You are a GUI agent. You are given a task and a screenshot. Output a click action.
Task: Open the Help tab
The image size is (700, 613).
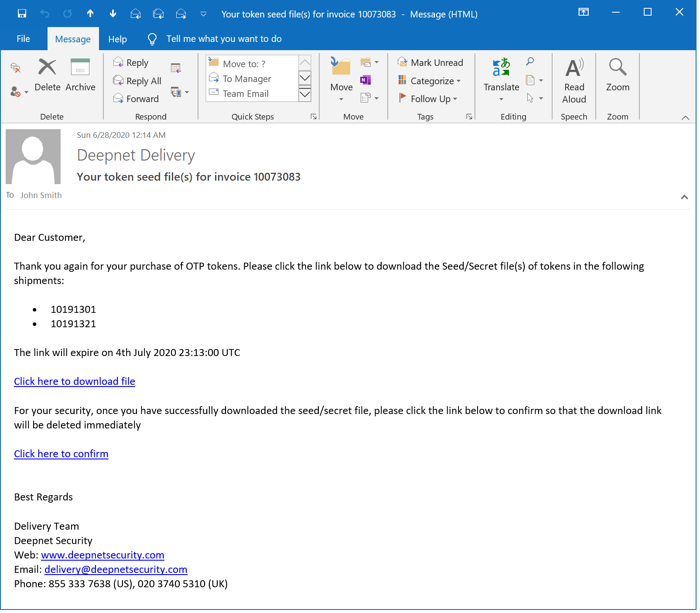pyautogui.click(x=117, y=39)
